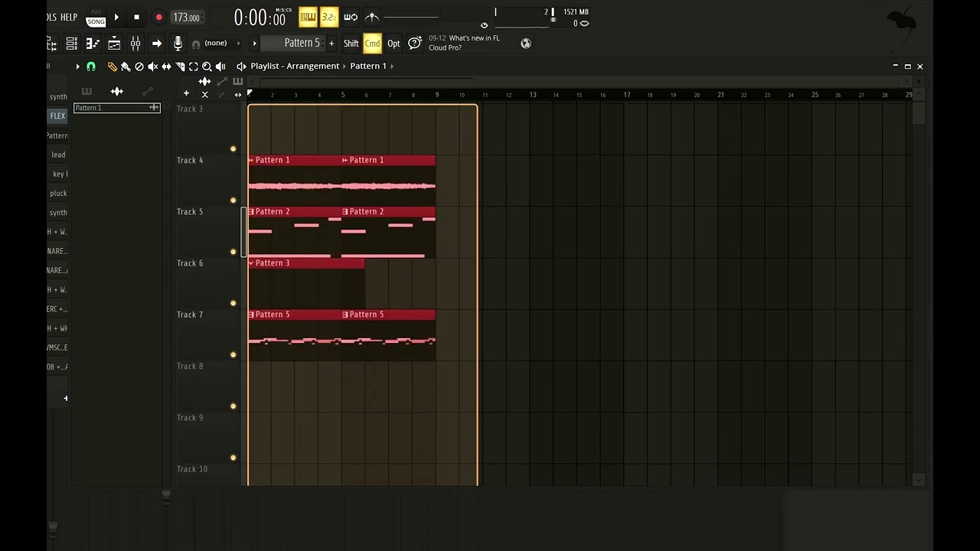The height and width of the screenshot is (551, 980).
Task: Click Playlist - Arrangement breadcrumb
Action: click(295, 66)
